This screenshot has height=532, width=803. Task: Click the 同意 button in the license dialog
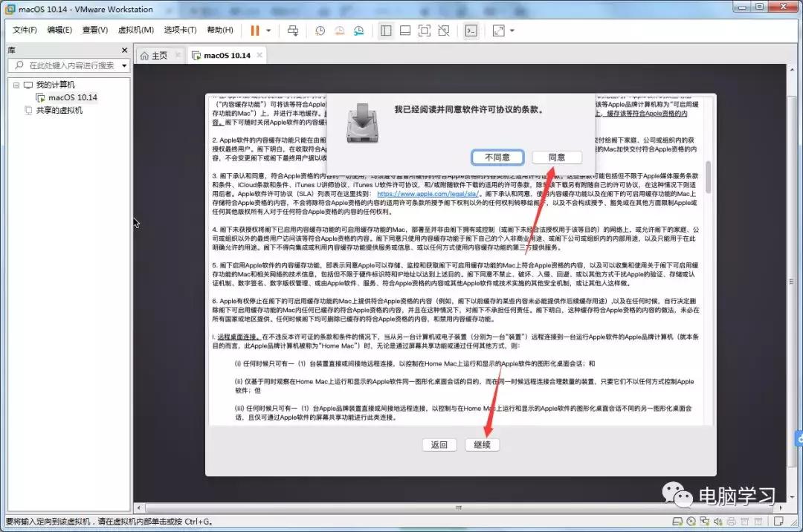[x=556, y=157]
